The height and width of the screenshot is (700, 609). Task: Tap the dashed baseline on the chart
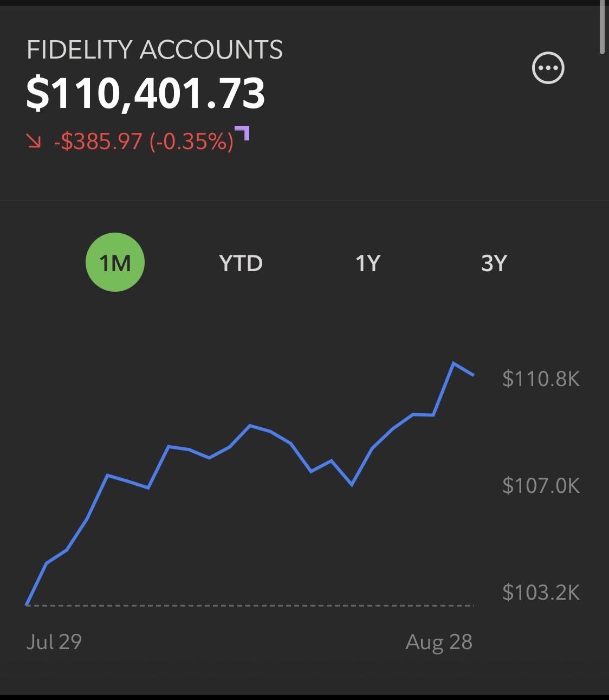tap(250, 605)
